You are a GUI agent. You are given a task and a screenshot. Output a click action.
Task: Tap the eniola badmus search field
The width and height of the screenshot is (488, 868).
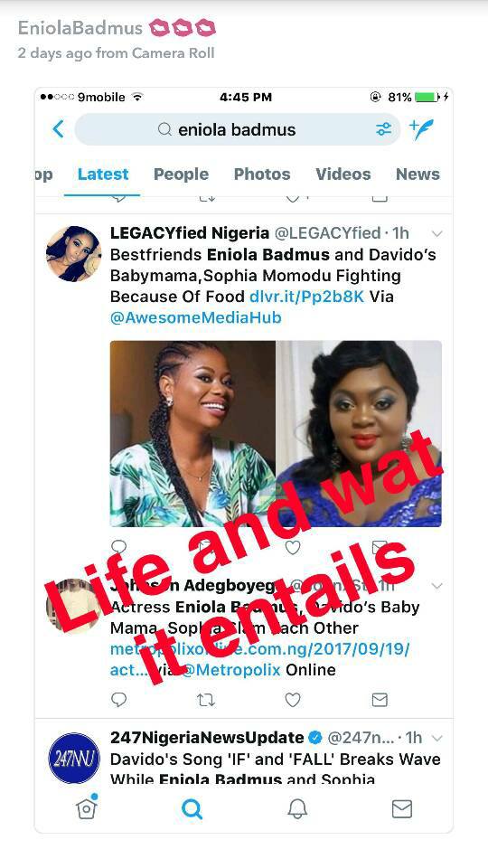[x=237, y=129]
